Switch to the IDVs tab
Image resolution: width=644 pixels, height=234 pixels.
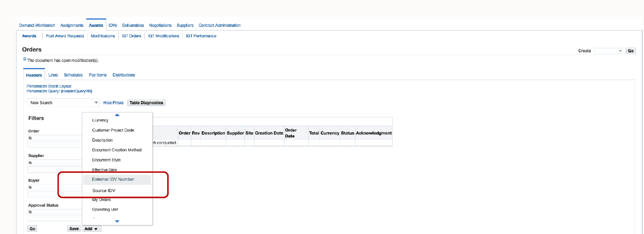[113, 25]
